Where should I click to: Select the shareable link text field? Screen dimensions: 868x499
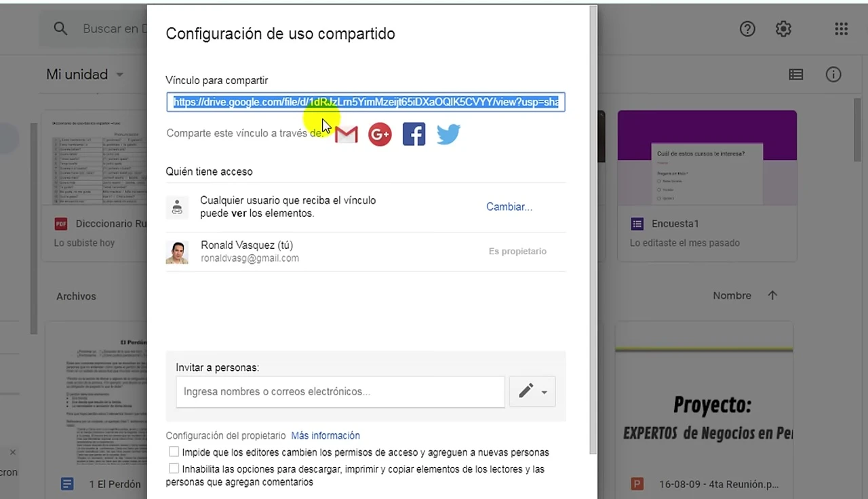(x=366, y=102)
